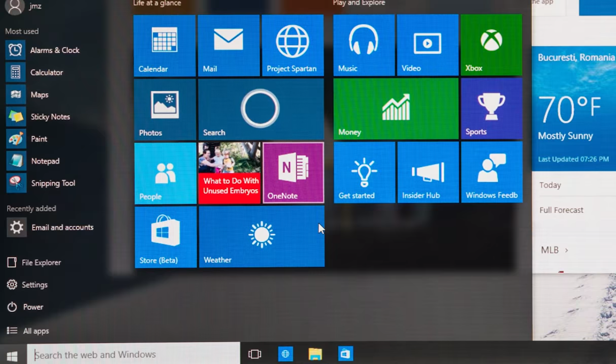
Task: Launch Project Spartan from the taskbar
Action: click(x=286, y=354)
